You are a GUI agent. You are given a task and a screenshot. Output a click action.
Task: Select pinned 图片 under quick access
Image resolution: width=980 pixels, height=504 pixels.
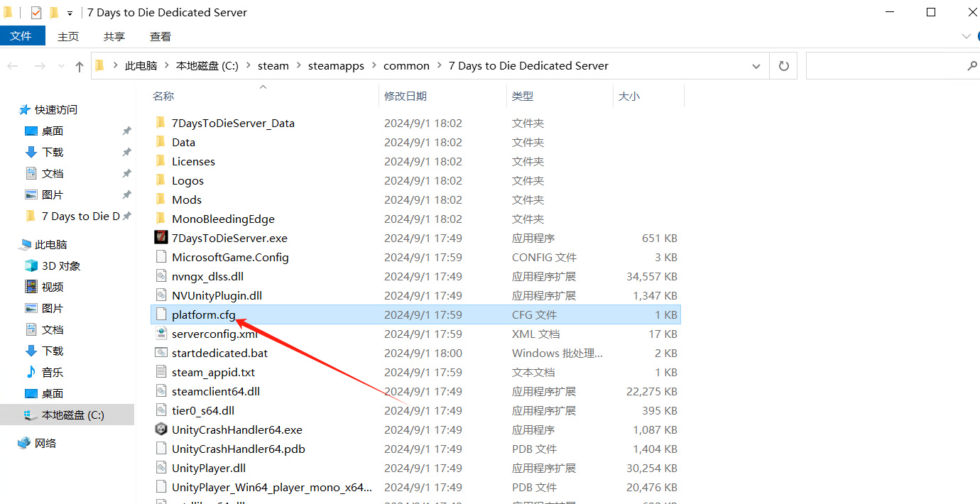(x=53, y=195)
